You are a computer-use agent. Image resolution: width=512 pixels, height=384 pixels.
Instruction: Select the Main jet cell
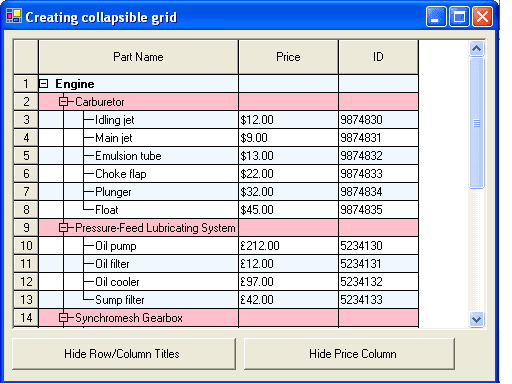[x=139, y=138]
